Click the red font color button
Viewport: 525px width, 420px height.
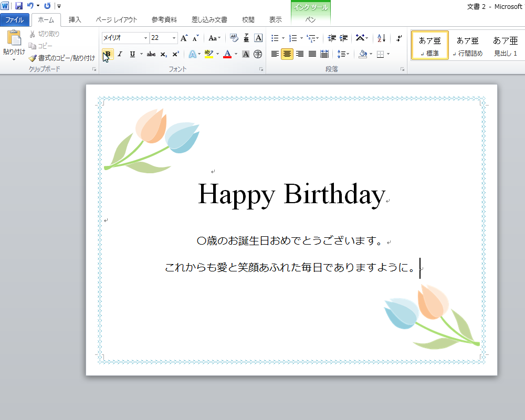[x=227, y=54]
